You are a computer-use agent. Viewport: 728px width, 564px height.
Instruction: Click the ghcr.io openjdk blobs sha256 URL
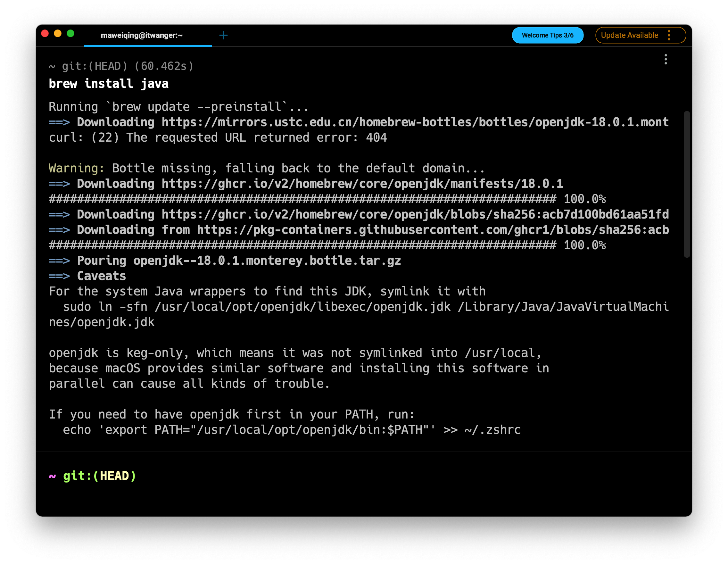(415, 215)
